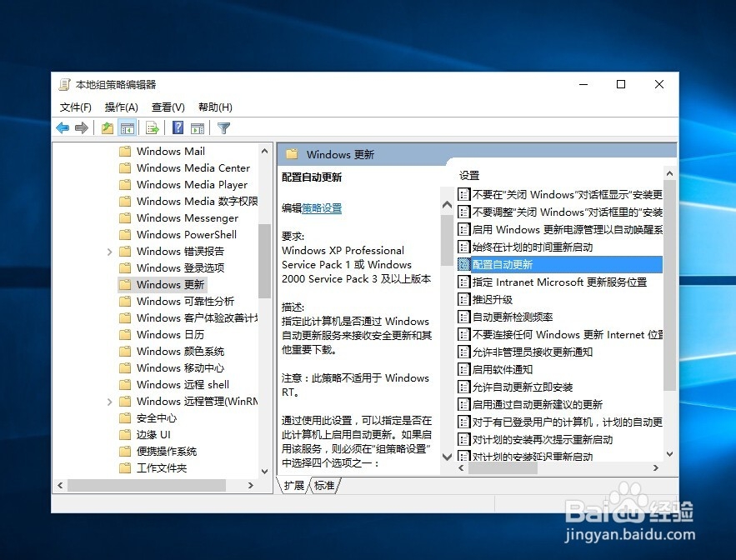This screenshot has width=736, height=560.
Task: Click the tree pane scroll up arrow
Action: 264,151
